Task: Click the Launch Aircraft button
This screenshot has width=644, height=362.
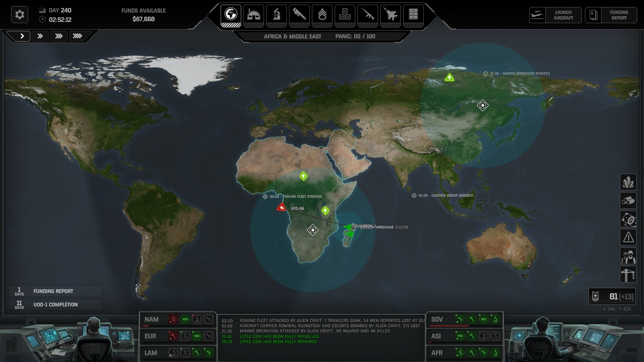Action: 555,15
